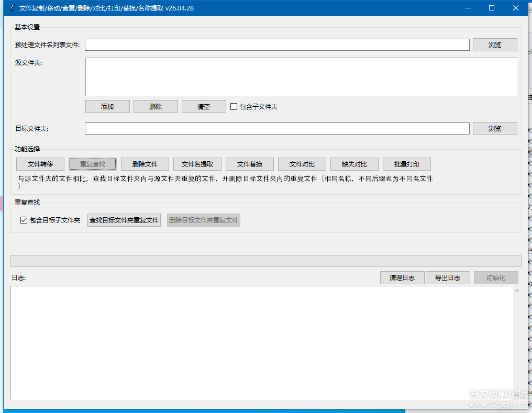Click the 删除 button under 源文件夹

point(156,106)
